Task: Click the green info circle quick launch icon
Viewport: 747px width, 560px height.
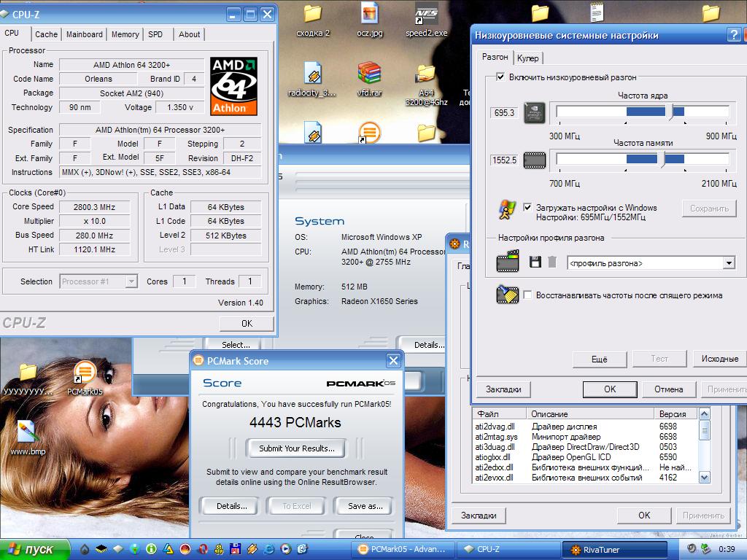Action: point(151,549)
